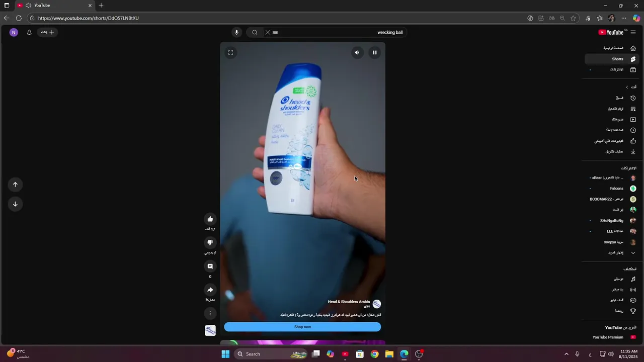Click the browser back button
Screen dimensions: 644x362
coord(7,18)
